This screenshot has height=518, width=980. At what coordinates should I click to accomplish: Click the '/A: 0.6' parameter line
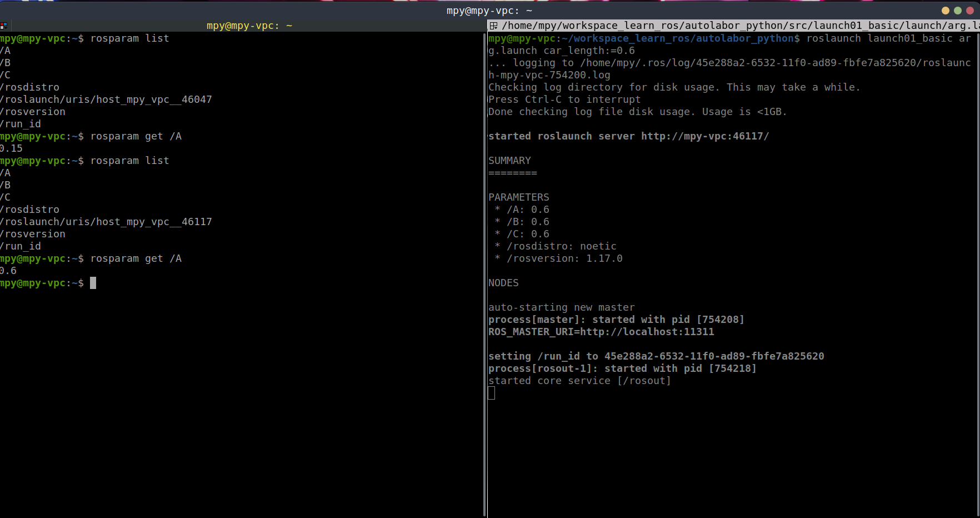tap(527, 210)
